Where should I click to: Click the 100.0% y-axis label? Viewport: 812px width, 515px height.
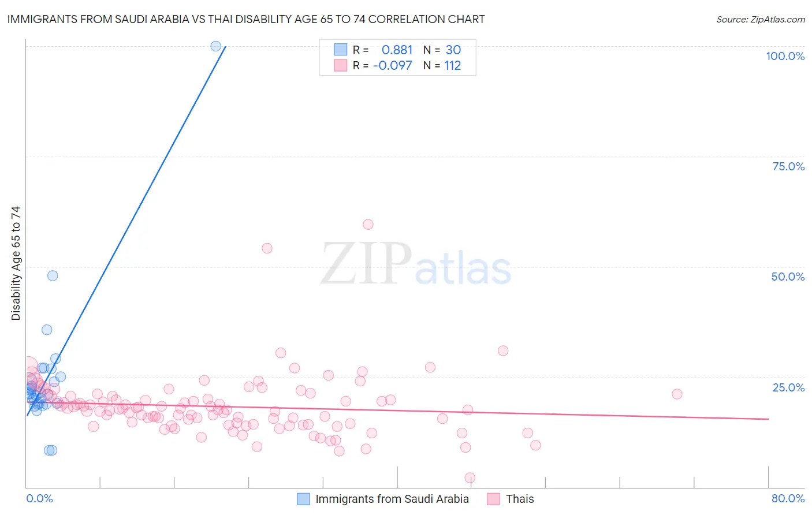785,56
